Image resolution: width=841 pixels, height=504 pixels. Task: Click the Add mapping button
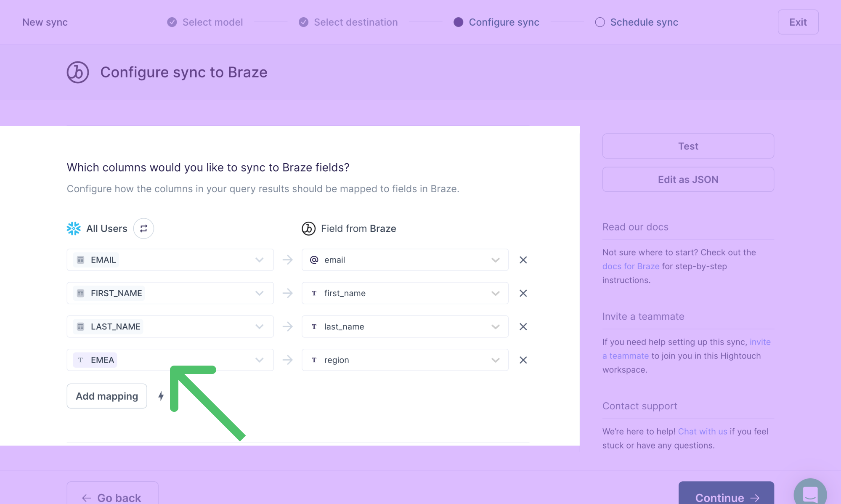(x=107, y=395)
